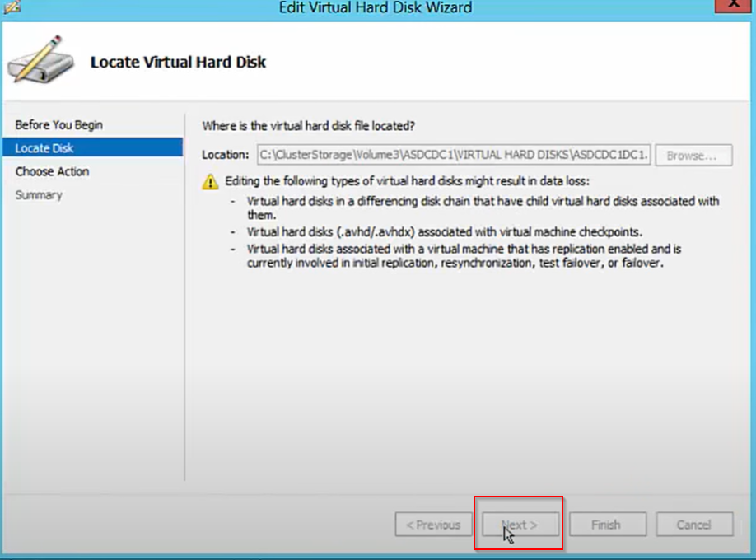The image size is (756, 560).
Task: Click the '.avhd/.avhdx' checkpoints bullet text
Action: tap(445, 232)
